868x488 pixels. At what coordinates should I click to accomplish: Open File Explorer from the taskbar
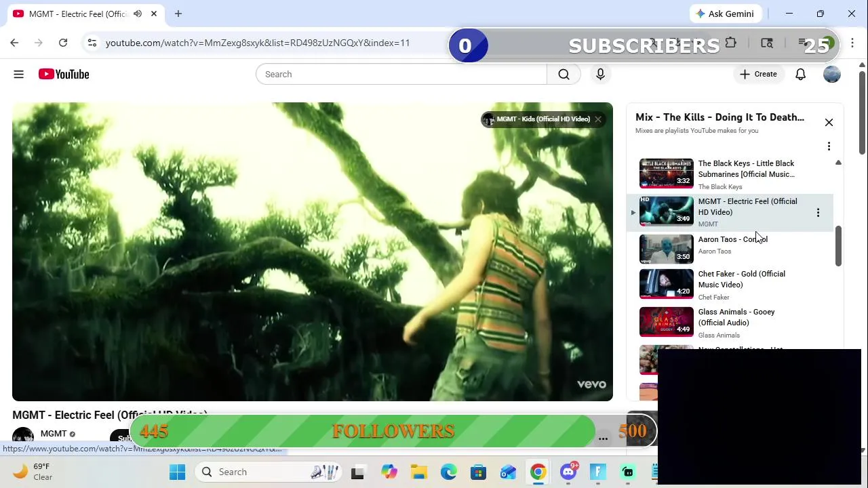[418, 472]
